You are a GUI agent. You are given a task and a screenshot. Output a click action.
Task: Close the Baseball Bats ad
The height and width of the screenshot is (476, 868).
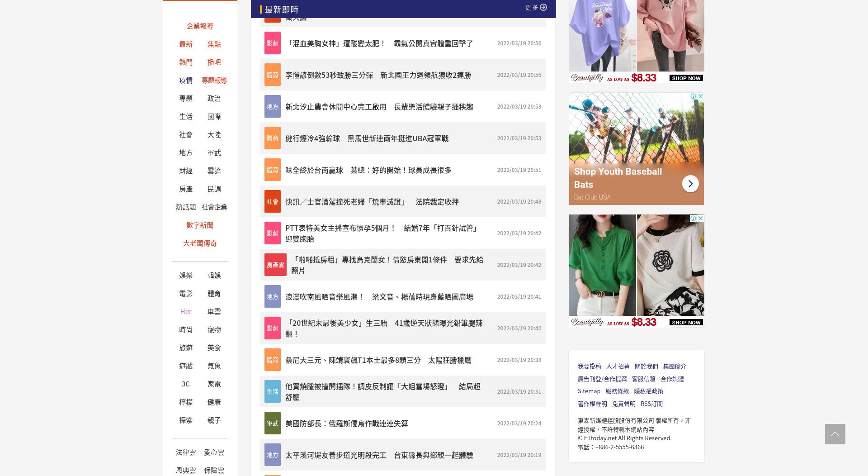coord(700,96)
